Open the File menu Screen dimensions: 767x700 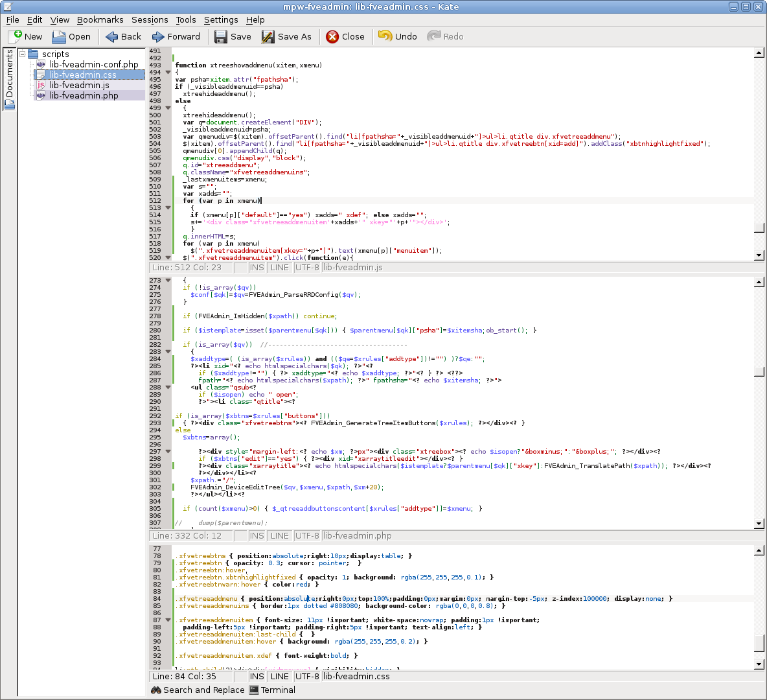tap(13, 19)
